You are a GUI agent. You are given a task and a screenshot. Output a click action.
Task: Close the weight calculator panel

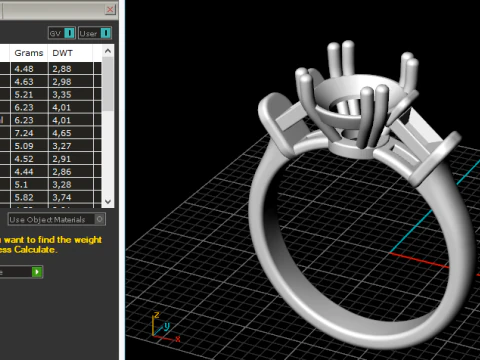click(110, 10)
